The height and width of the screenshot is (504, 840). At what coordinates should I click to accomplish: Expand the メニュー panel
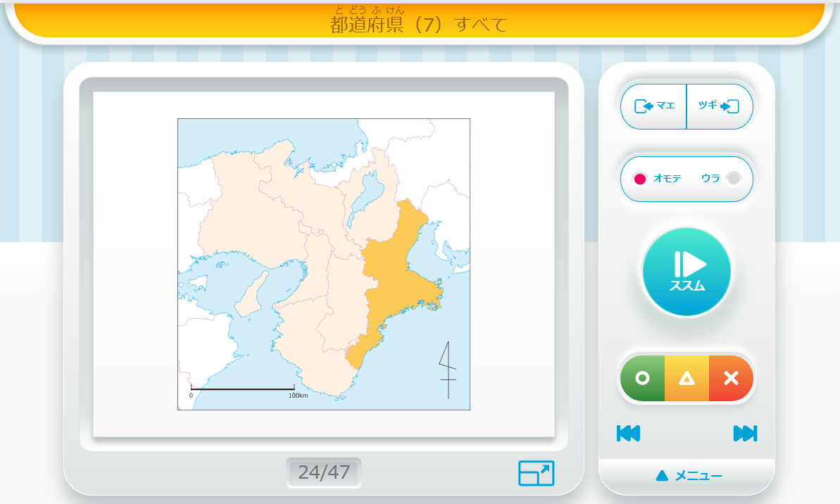point(687,477)
